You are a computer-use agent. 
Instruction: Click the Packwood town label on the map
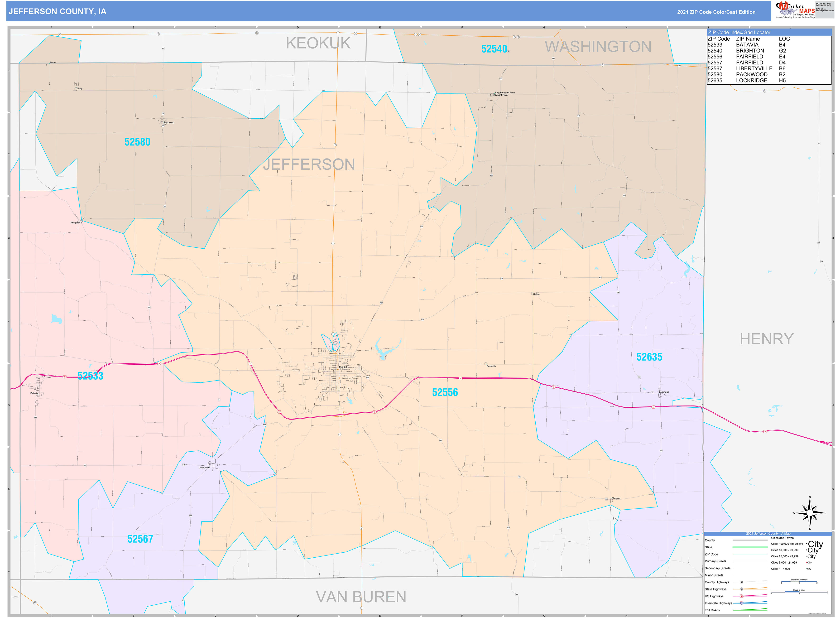169,122
